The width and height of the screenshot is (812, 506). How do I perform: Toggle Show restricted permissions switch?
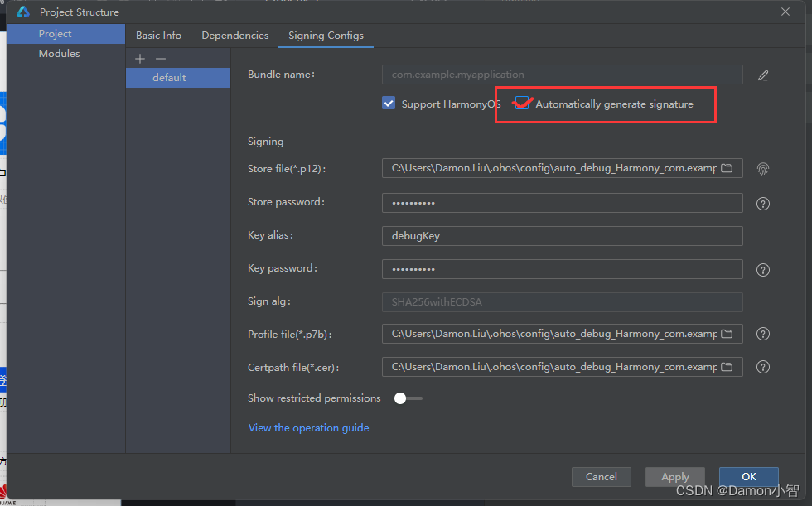click(x=408, y=398)
